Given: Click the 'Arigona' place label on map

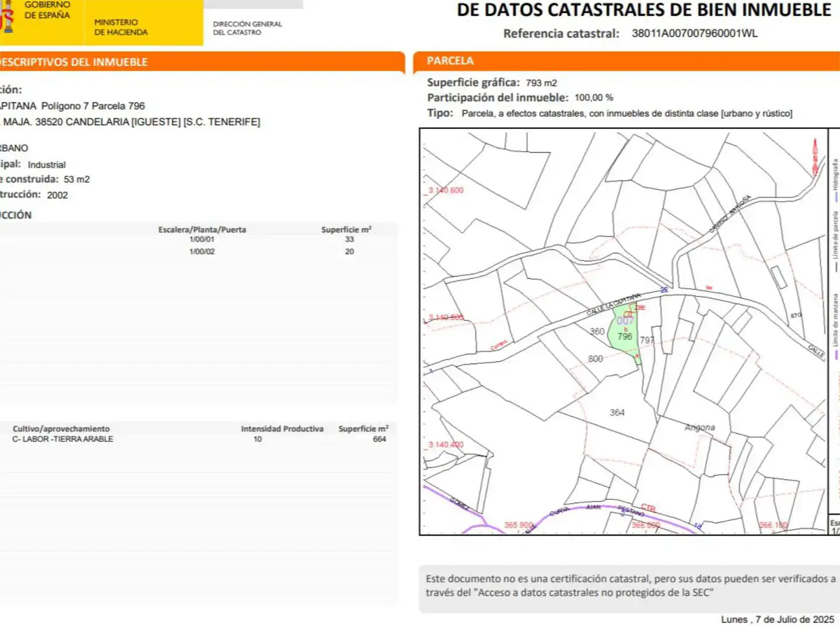Looking at the screenshot, I should (700, 428).
